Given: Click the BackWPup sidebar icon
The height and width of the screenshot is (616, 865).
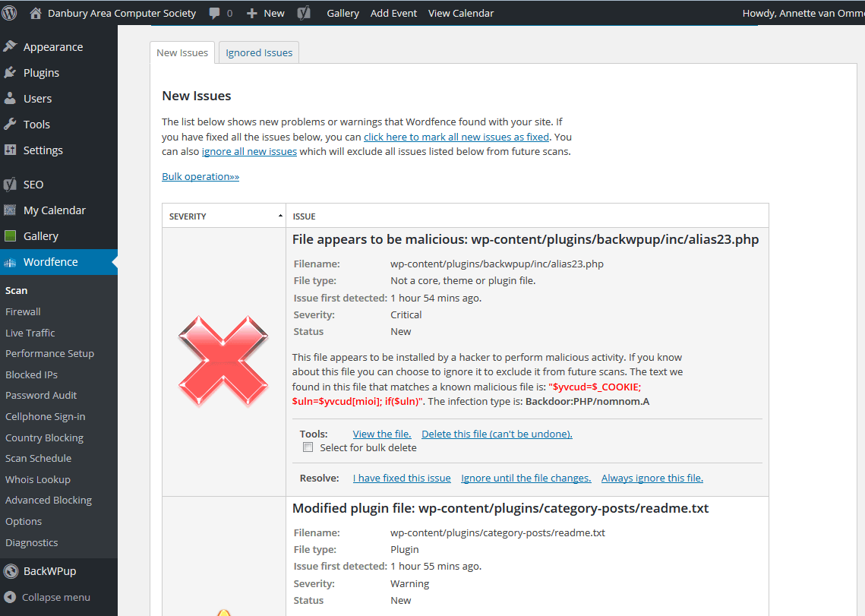Looking at the screenshot, I should point(11,570).
